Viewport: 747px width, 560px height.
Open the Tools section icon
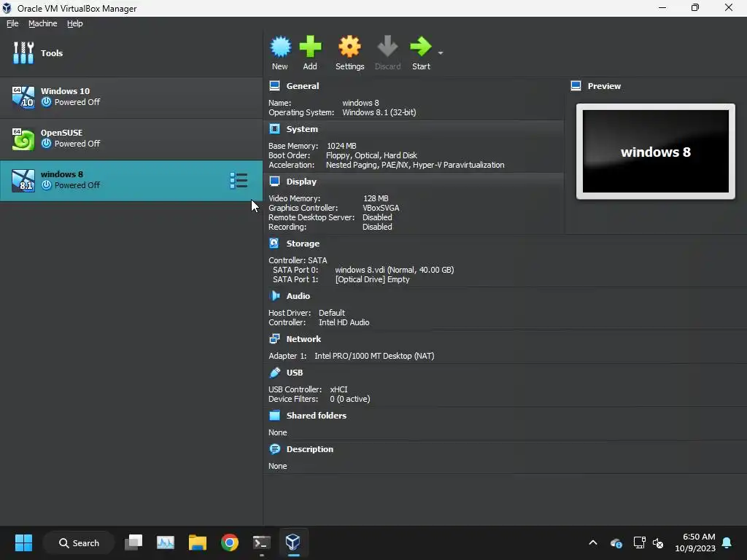23,52
